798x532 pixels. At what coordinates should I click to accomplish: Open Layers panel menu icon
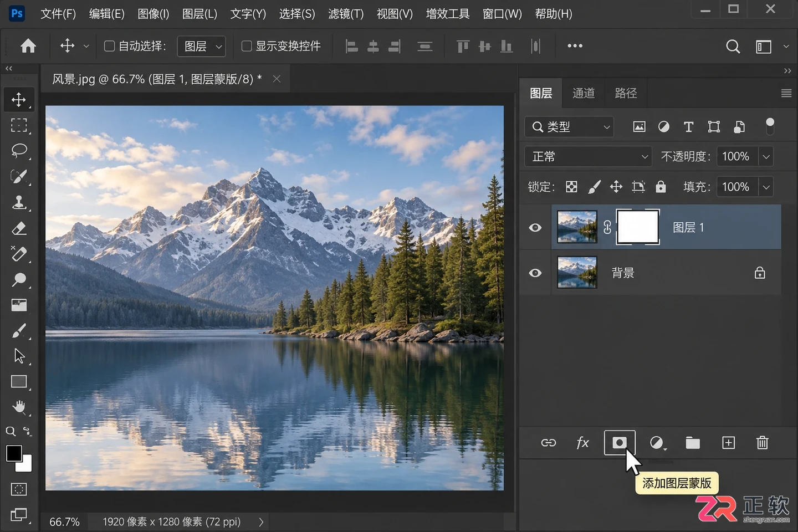pos(786,93)
